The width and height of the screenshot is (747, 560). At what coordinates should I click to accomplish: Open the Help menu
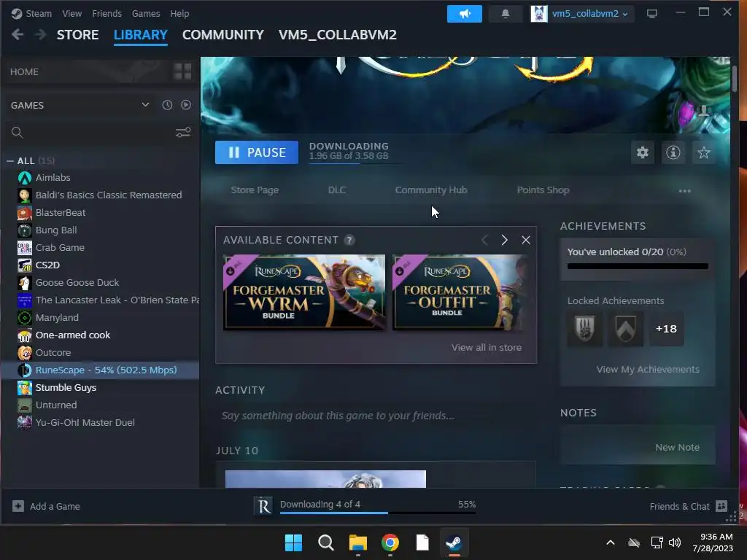[179, 13]
